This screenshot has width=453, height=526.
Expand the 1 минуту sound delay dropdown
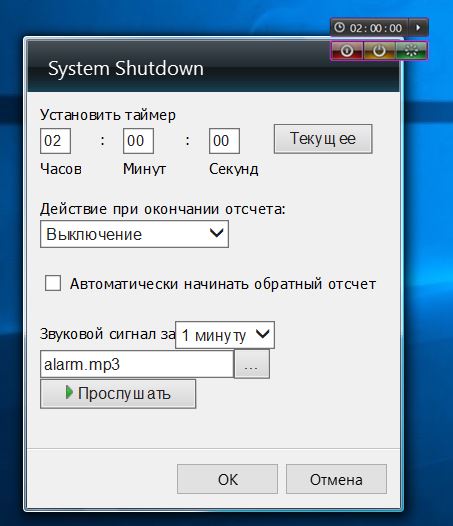[225, 335]
